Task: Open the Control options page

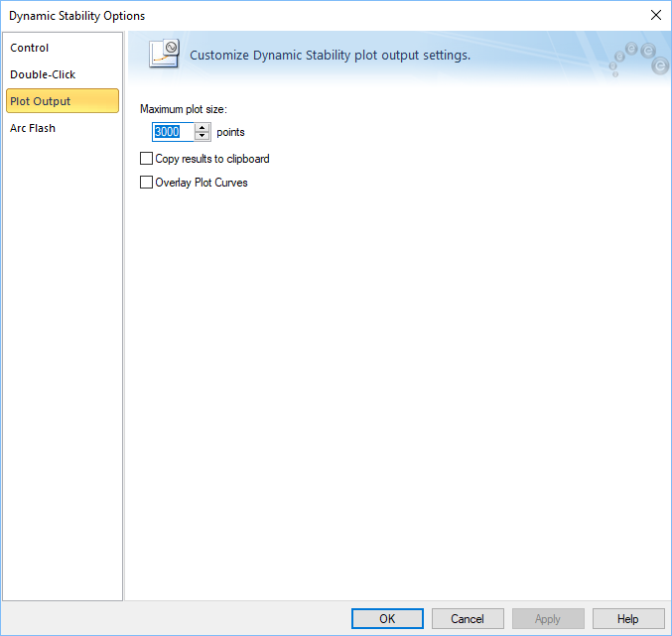Action: pos(30,48)
